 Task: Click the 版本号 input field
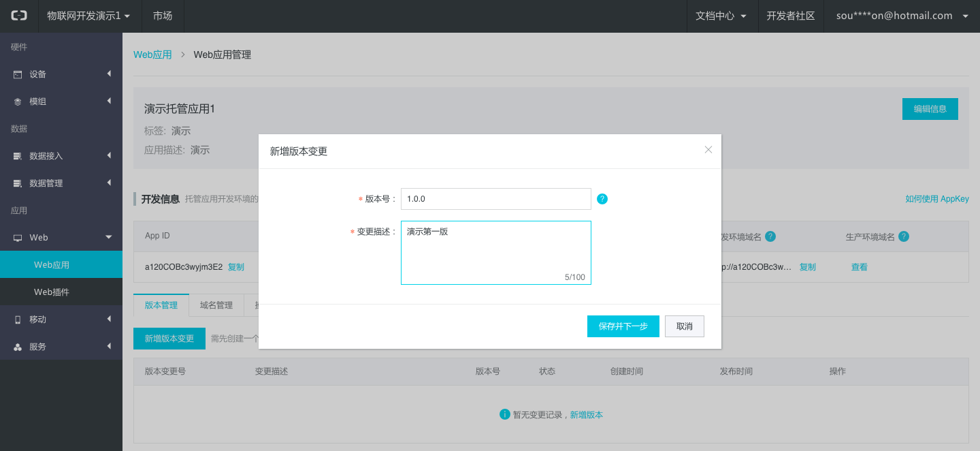[x=495, y=199]
